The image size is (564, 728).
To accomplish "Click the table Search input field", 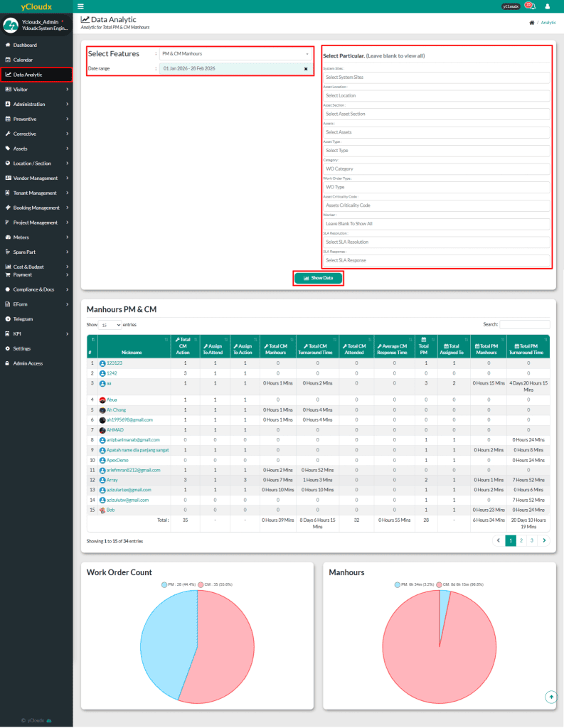I will coord(524,324).
